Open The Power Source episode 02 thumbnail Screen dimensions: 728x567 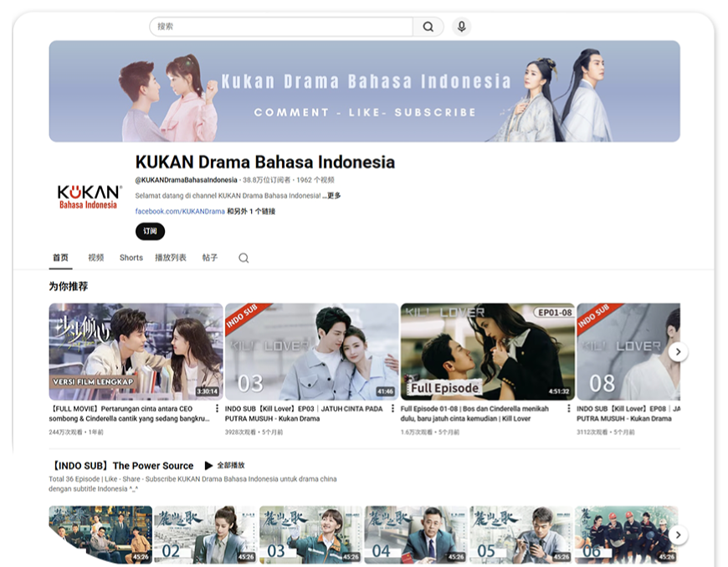coord(205,534)
